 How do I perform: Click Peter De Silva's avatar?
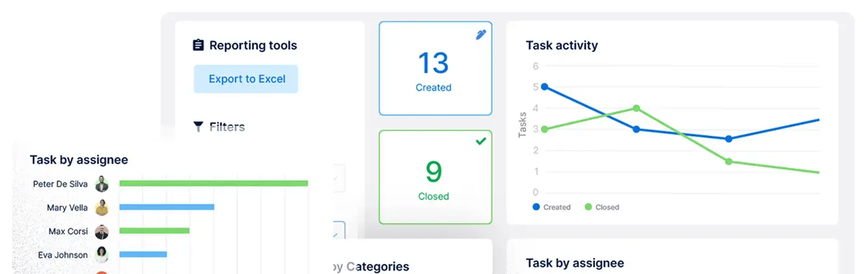102,183
